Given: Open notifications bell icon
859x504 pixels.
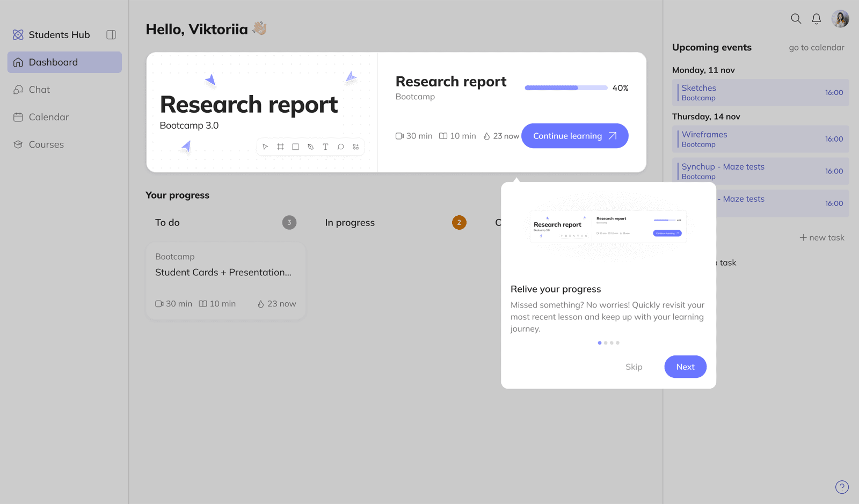Looking at the screenshot, I should 816,19.
